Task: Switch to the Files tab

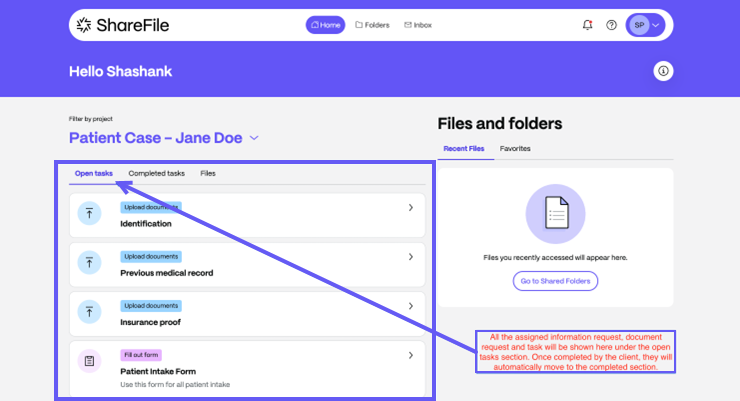Action: [208, 173]
